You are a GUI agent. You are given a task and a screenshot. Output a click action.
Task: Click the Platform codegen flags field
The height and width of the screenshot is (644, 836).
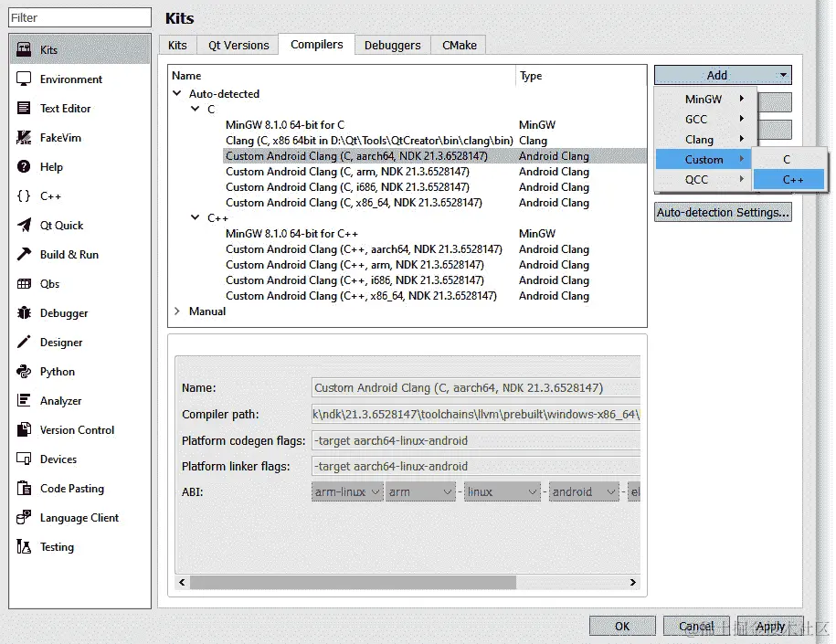pyautogui.click(x=476, y=441)
